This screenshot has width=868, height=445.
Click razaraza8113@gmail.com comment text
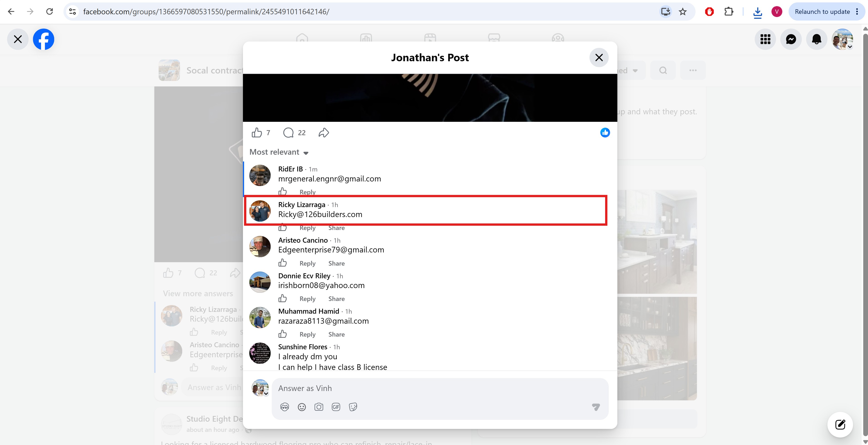click(x=323, y=321)
